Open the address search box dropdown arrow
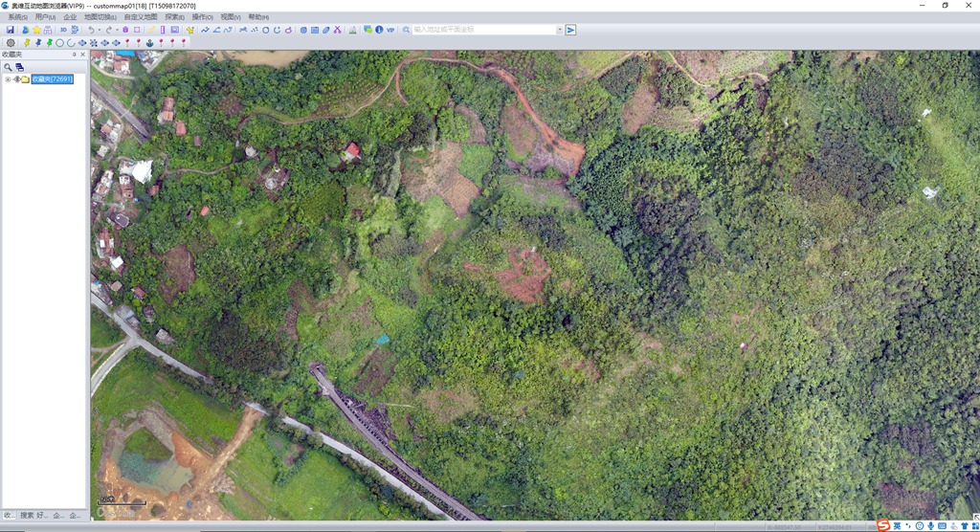This screenshot has width=980, height=532. pyautogui.click(x=559, y=30)
